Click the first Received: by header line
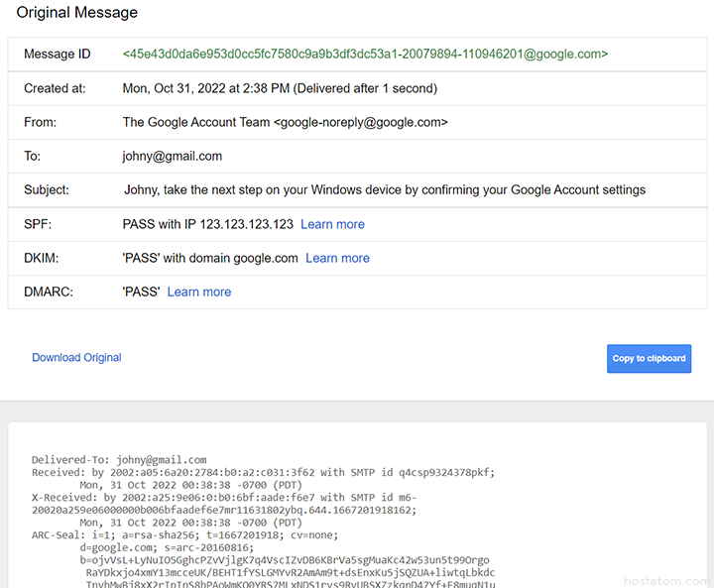Viewport: 714px width, 588px height. (263, 473)
